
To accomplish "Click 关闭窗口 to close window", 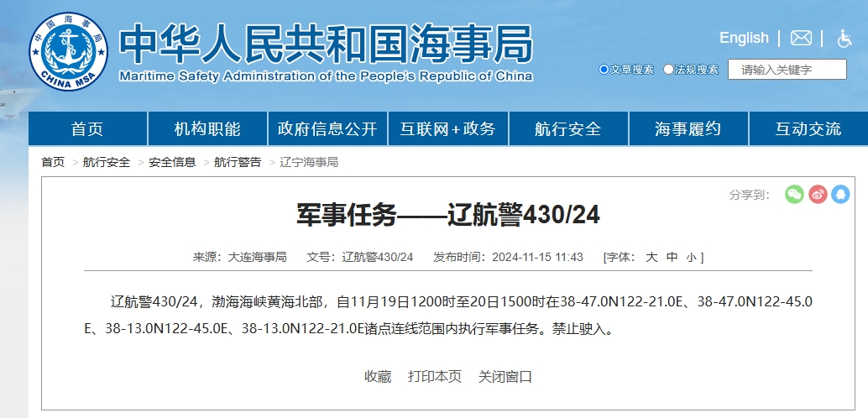I will click(505, 377).
